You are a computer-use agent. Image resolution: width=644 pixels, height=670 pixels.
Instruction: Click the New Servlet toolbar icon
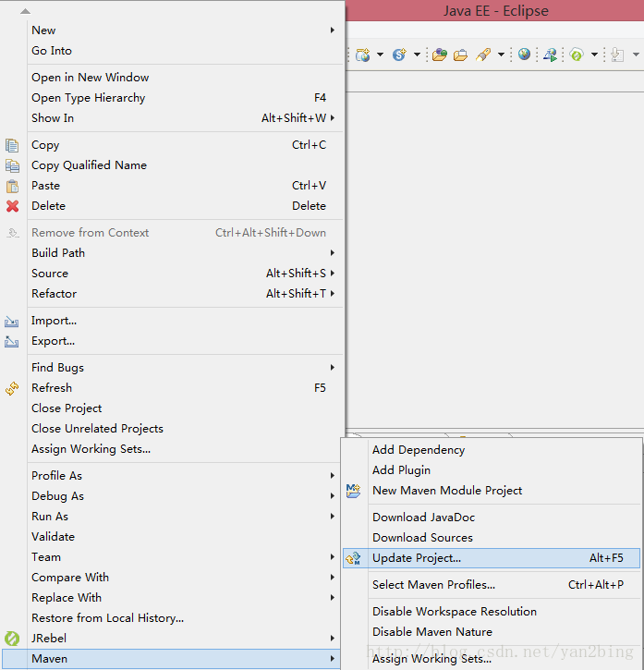[399, 55]
